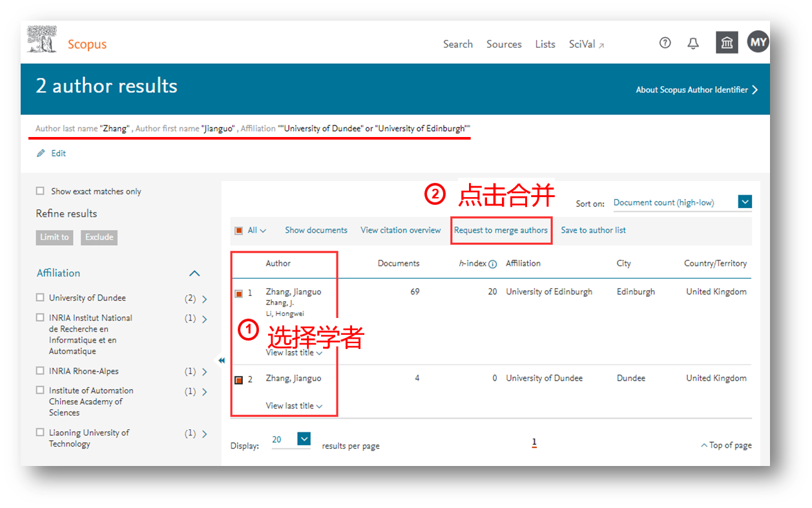The image size is (812, 508).
Task: Go to results page 1
Action: click(534, 443)
